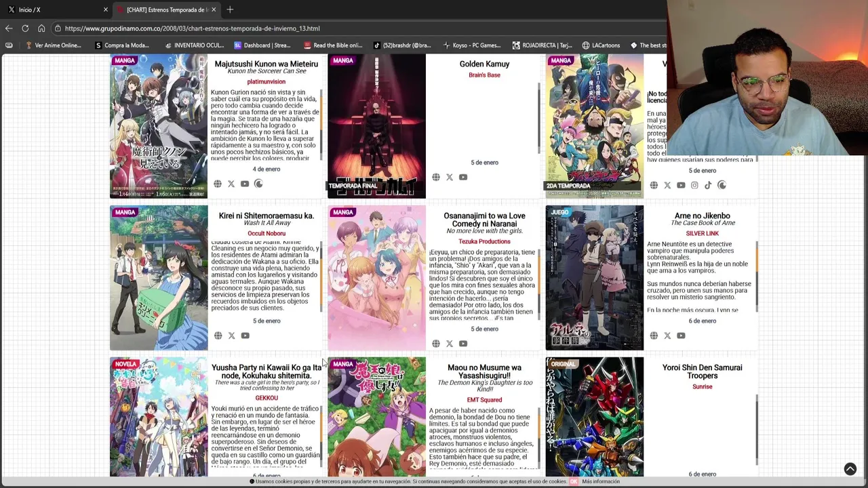Open Occult Noboru studio link
This screenshot has width=868, height=488.
tap(267, 233)
